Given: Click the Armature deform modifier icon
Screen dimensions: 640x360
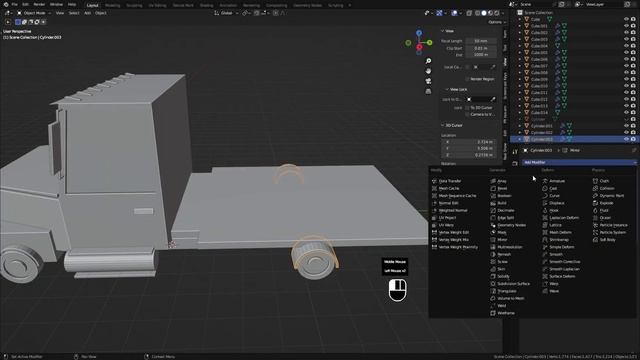Looking at the screenshot, I should [x=545, y=181].
